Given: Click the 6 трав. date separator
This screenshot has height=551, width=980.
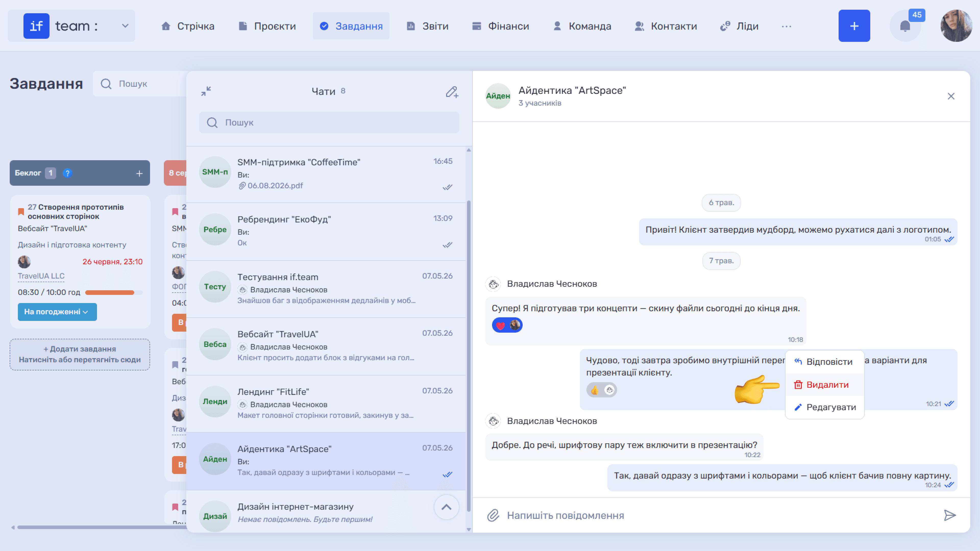Looking at the screenshot, I should tap(721, 202).
